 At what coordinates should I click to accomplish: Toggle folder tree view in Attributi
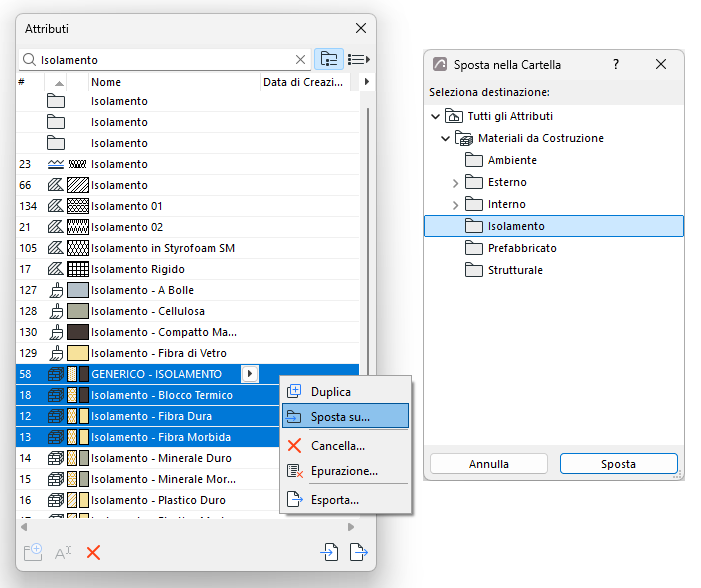[x=329, y=59]
